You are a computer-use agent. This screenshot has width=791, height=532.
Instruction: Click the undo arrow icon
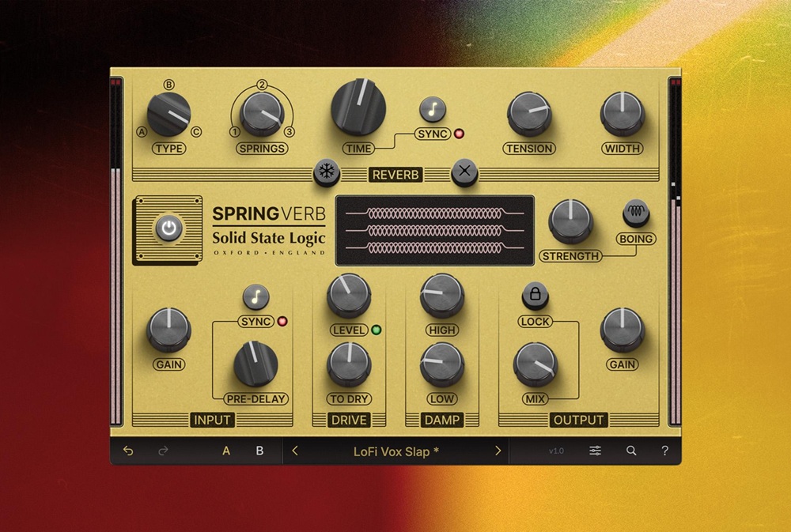(x=128, y=450)
